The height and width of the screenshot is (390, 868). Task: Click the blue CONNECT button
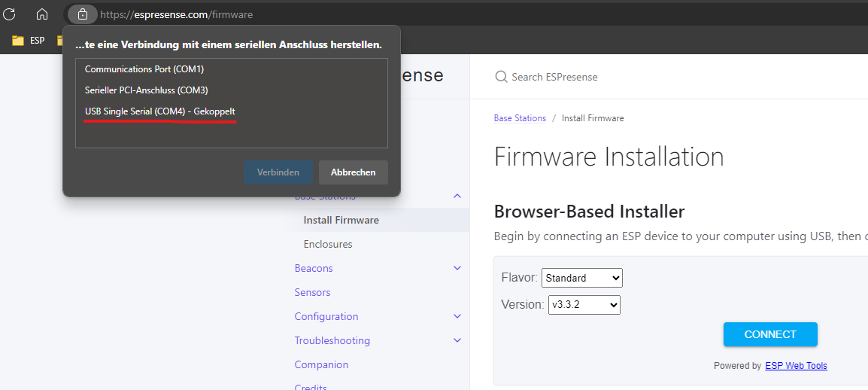click(770, 334)
